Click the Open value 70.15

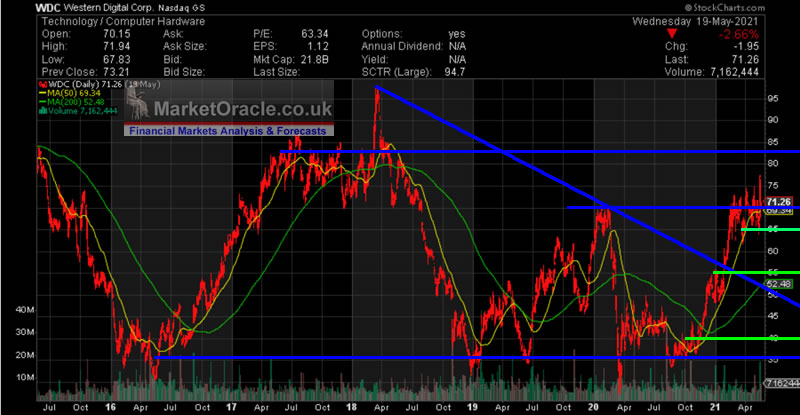(116, 34)
